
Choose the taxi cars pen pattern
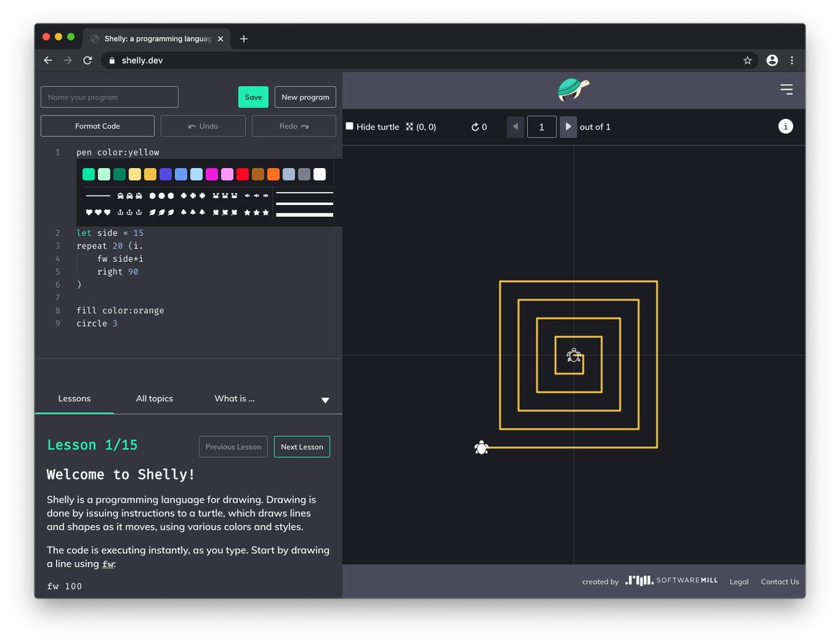tap(129, 196)
